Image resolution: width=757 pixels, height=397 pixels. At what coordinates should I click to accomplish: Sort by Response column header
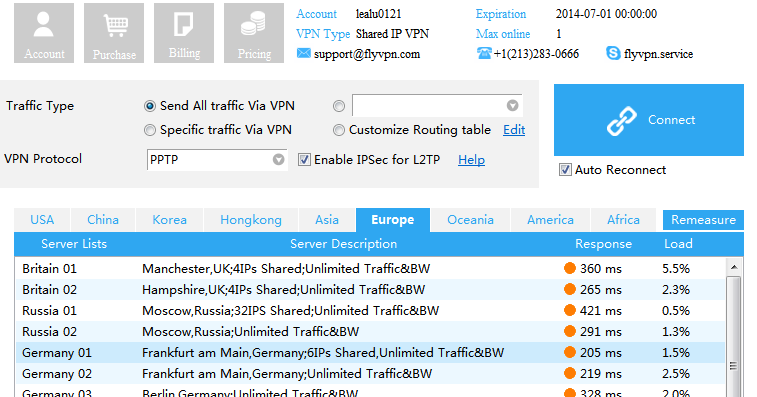point(603,244)
